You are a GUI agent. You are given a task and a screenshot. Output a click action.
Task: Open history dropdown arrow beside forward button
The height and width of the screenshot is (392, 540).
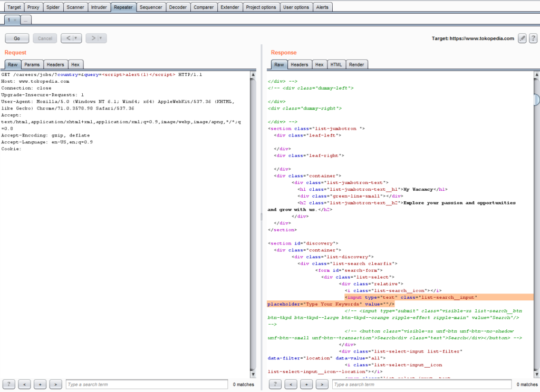pyautogui.click(x=101, y=38)
